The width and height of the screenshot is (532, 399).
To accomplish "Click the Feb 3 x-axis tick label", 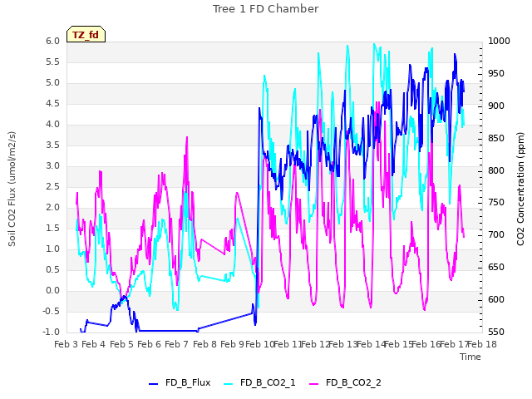I will (66, 344).
